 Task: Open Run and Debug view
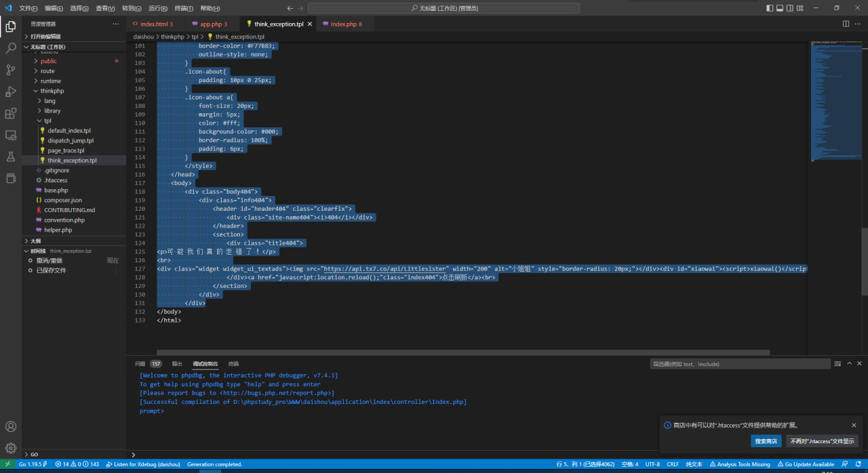coord(11,91)
